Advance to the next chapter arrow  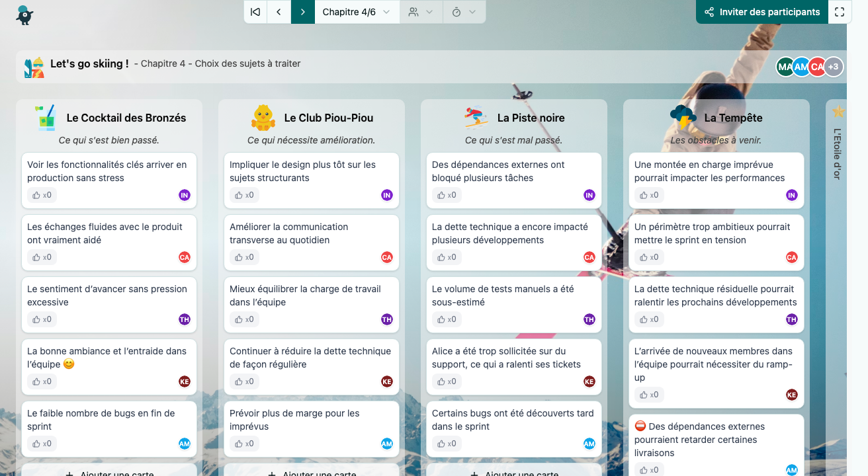[302, 12]
